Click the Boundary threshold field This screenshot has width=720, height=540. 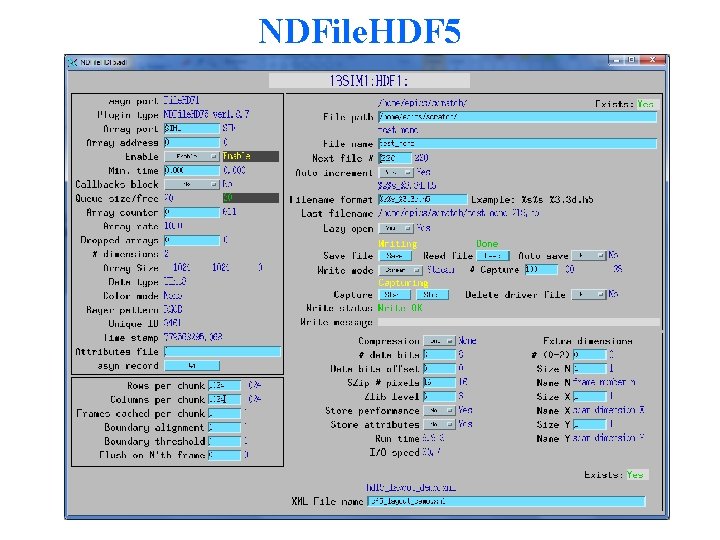tap(225, 441)
